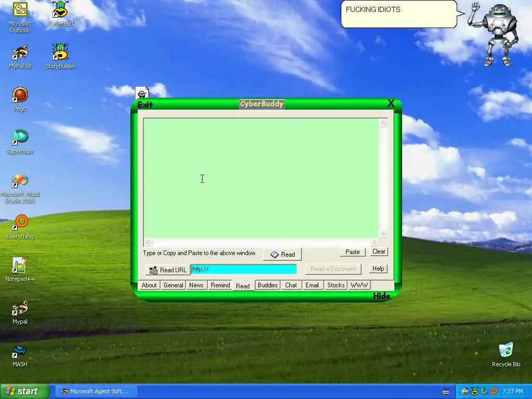Open Help in CyberBuddy
This screenshot has height=399, width=532.
point(378,269)
